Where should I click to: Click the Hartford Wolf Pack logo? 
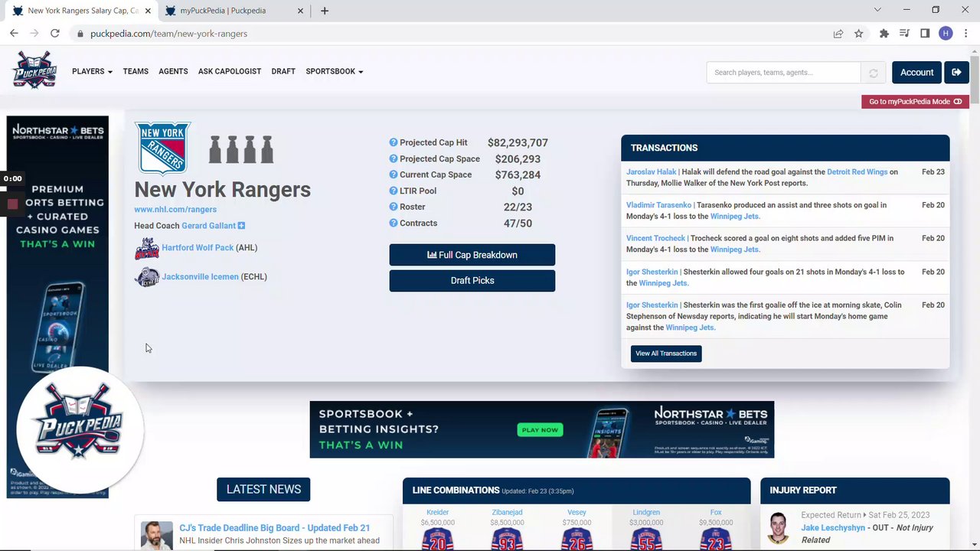(x=147, y=248)
